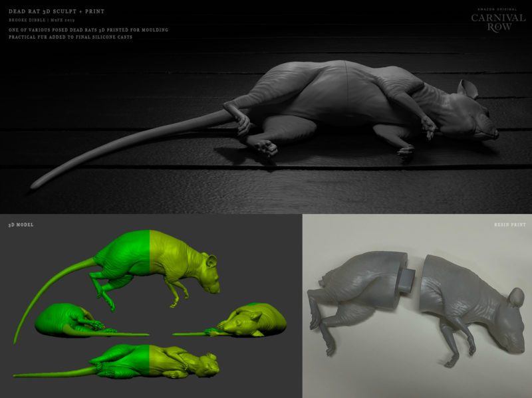Select the curled rat model on right

[x=256, y=322]
